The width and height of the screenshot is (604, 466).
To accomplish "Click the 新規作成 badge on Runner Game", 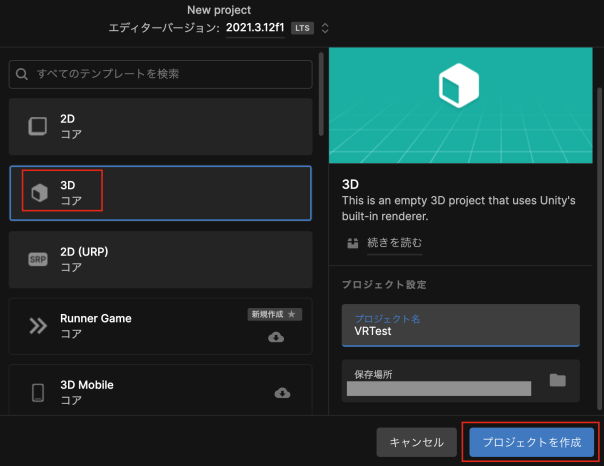I will click(x=275, y=314).
